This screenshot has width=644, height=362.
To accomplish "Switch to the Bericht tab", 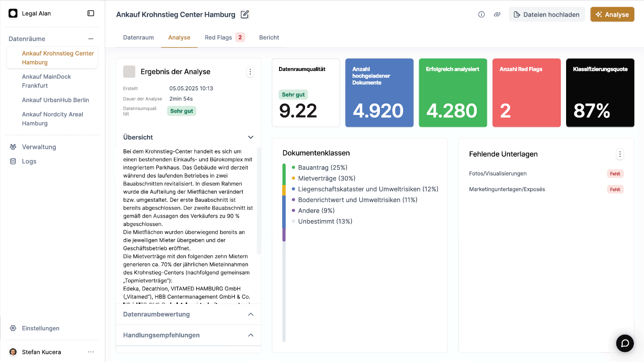I will 269,37.
